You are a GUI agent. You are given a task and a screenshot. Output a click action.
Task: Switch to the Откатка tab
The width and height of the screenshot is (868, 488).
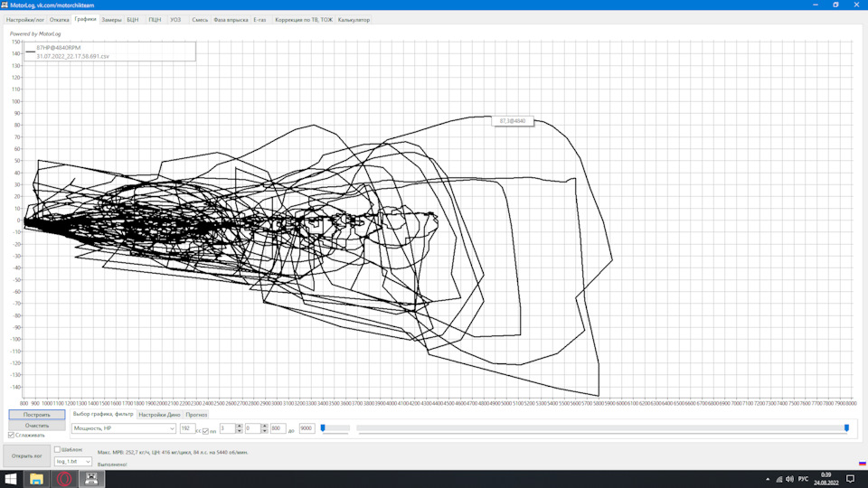(x=60, y=20)
